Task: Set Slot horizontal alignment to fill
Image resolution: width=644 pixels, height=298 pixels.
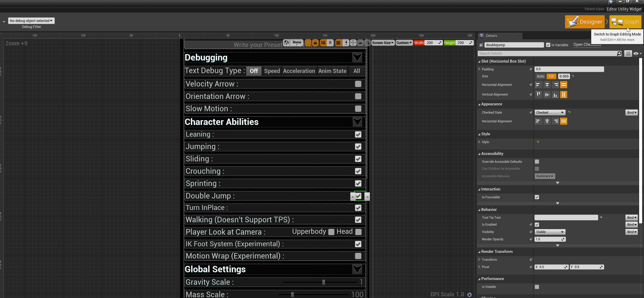Action: (563, 85)
